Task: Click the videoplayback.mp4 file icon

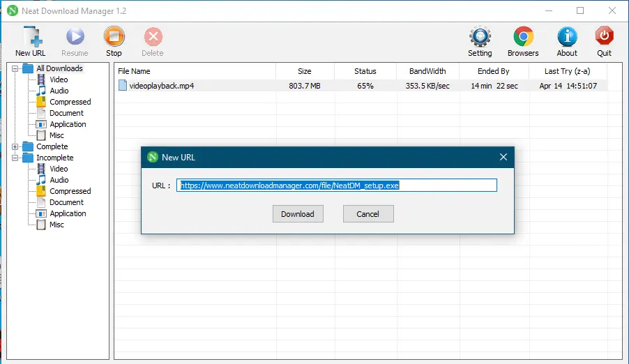Action: pyautogui.click(x=123, y=86)
